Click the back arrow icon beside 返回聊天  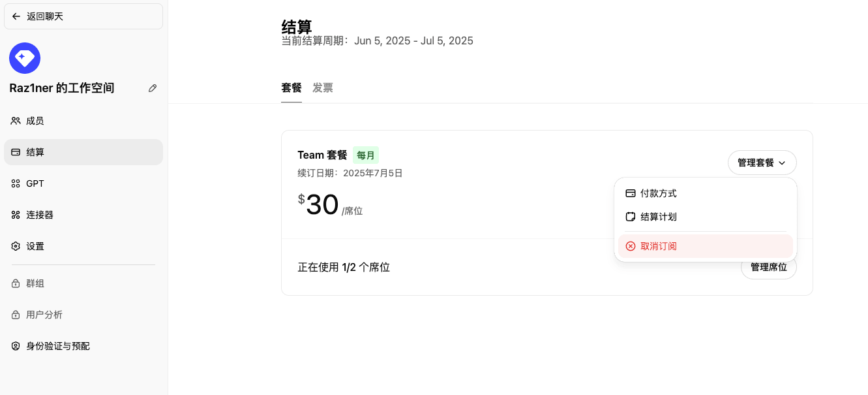[x=16, y=16]
